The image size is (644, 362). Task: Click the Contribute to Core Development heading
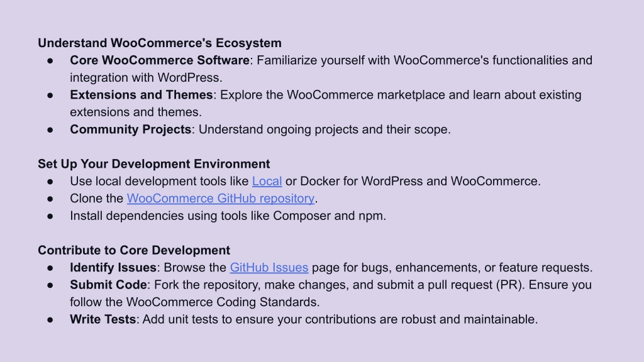pos(134,250)
